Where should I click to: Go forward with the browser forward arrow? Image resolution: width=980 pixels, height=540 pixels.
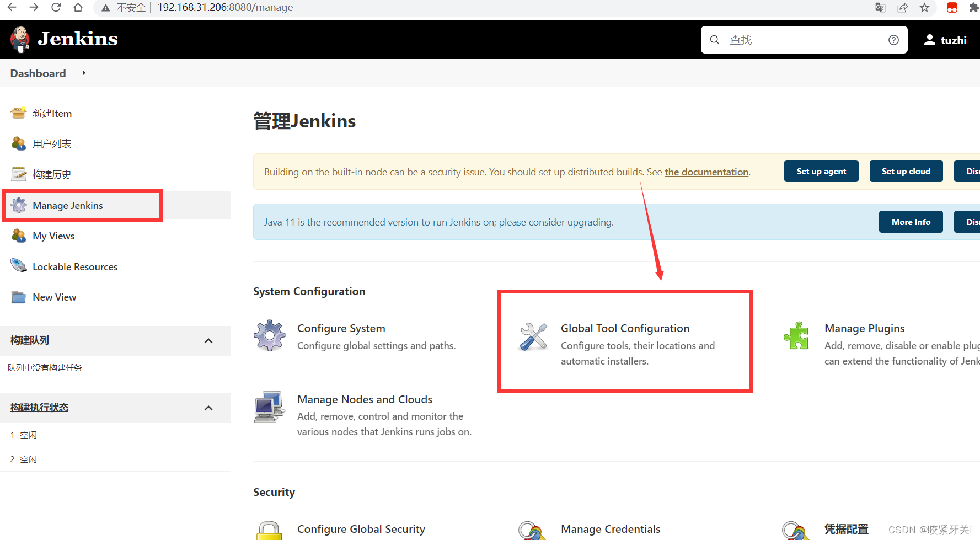[34, 8]
